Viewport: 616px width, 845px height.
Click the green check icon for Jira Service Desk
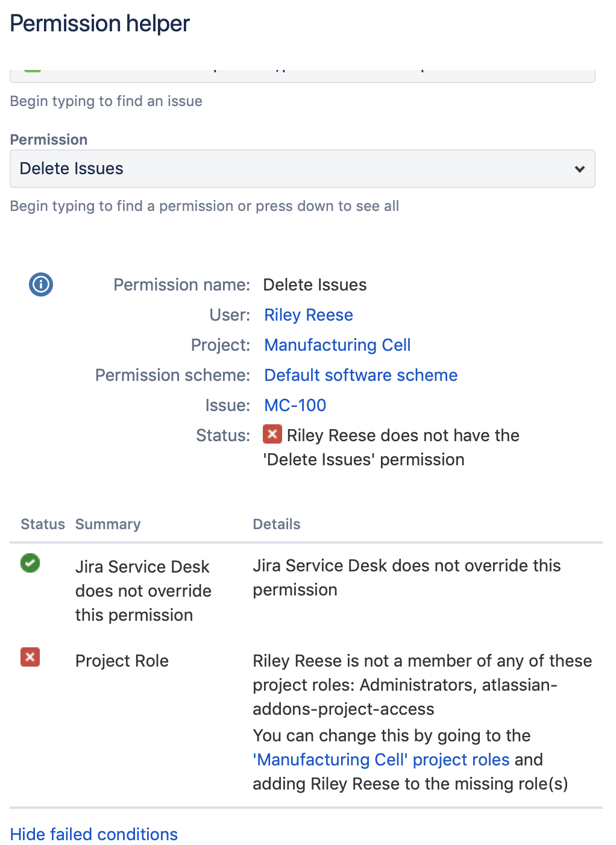coord(30,563)
